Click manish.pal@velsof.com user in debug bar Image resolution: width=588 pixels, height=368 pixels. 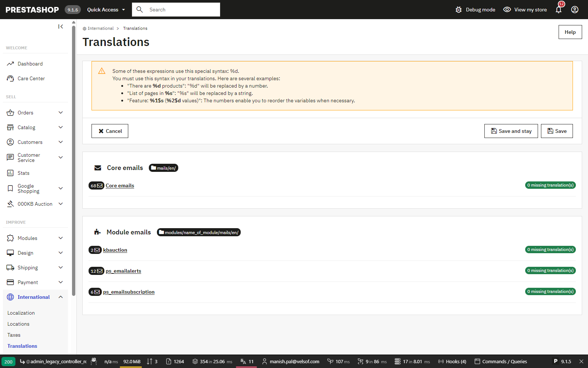coord(290,362)
